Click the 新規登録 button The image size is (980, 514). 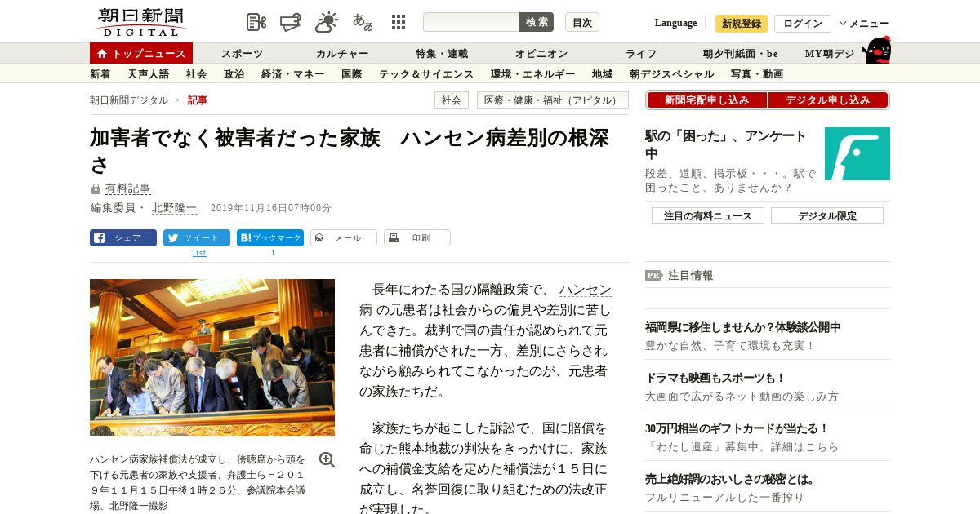742,23
